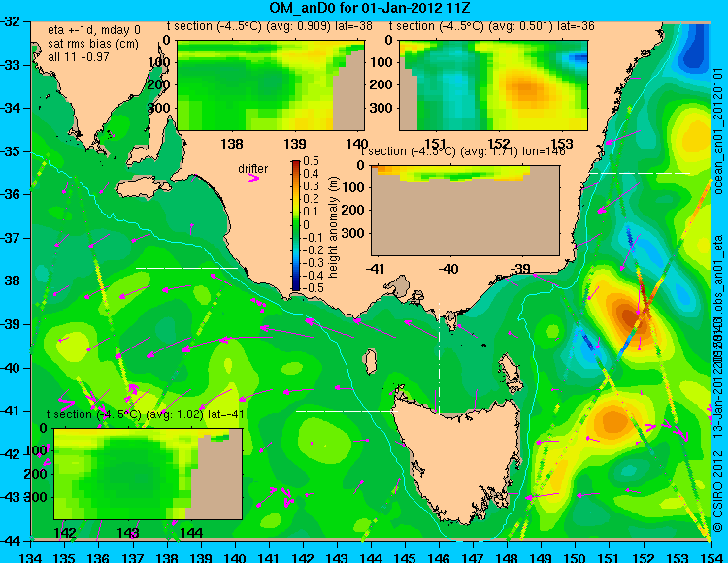Click the white dashed line off the east coast

click(640, 173)
